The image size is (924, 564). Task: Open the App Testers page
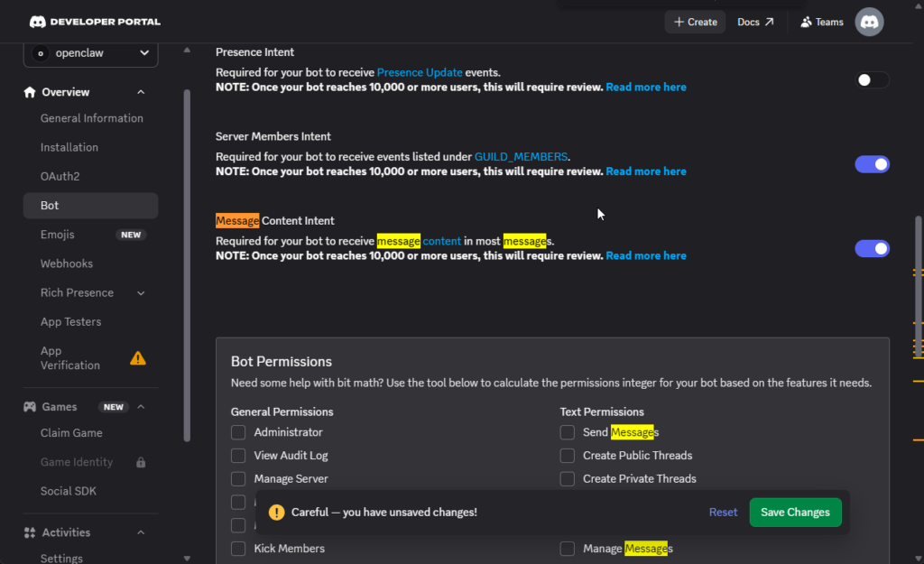point(91,322)
